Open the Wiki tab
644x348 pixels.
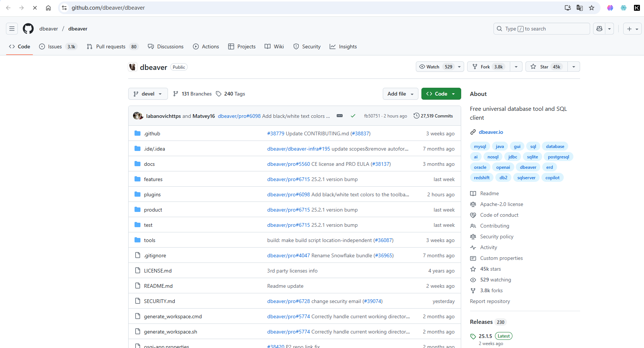pos(274,46)
